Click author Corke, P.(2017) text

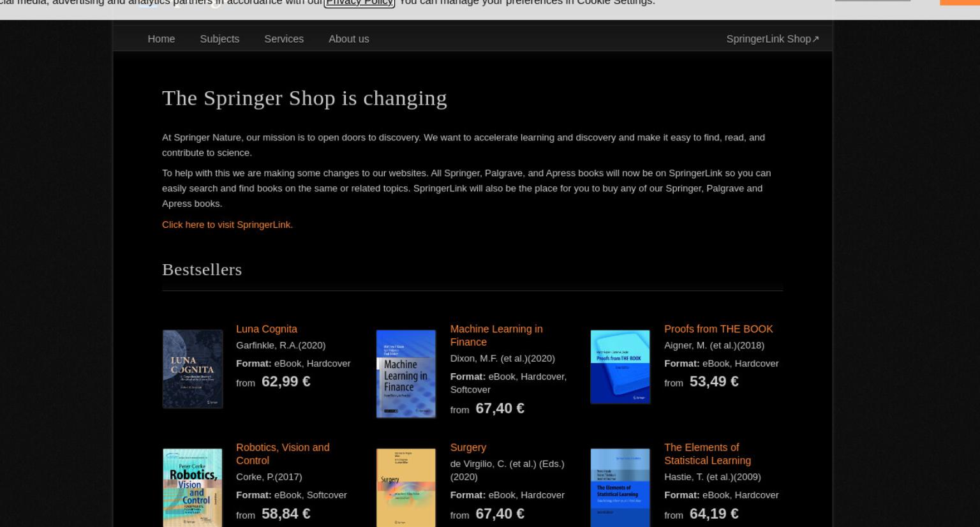(269, 477)
